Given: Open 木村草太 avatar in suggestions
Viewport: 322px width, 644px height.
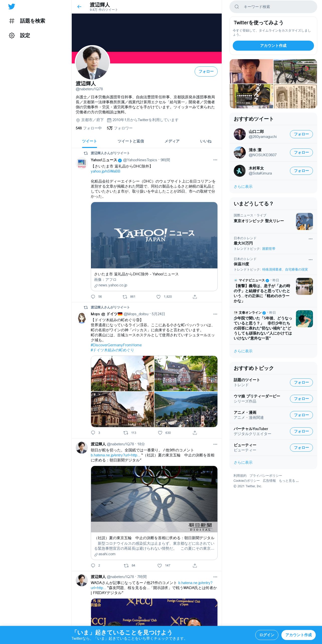Looking at the screenshot, I should [x=239, y=171].
